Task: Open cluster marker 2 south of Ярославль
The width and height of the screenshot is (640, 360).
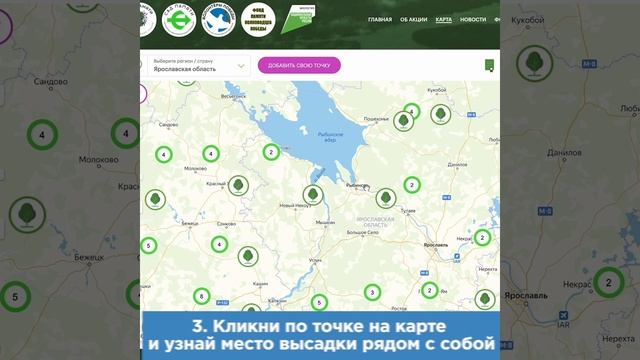Action: coord(429,291)
